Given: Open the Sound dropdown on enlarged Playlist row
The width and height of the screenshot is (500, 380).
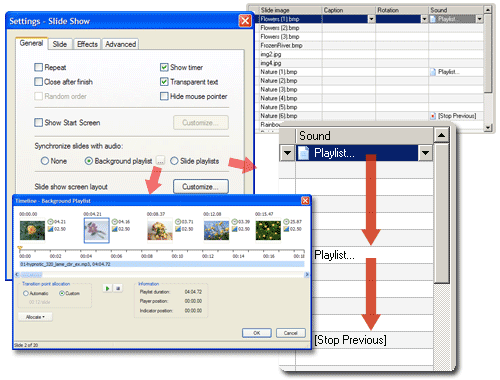Looking at the screenshot, I should (425, 153).
